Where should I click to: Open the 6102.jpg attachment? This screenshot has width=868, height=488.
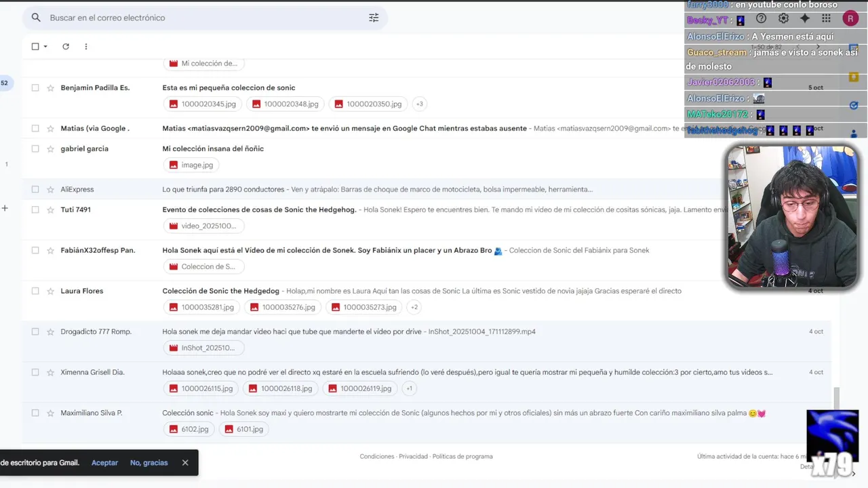(189, 429)
